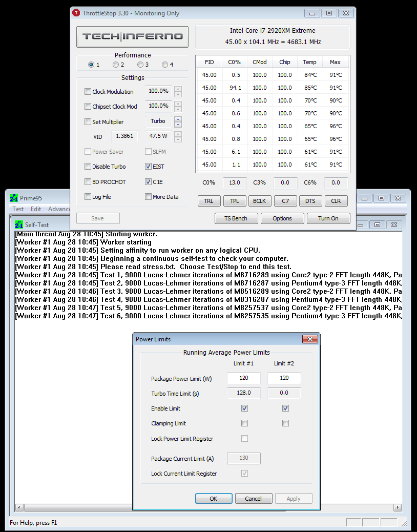The image size is (417, 532).
Task: Click the C0% column header
Action: [234, 62]
